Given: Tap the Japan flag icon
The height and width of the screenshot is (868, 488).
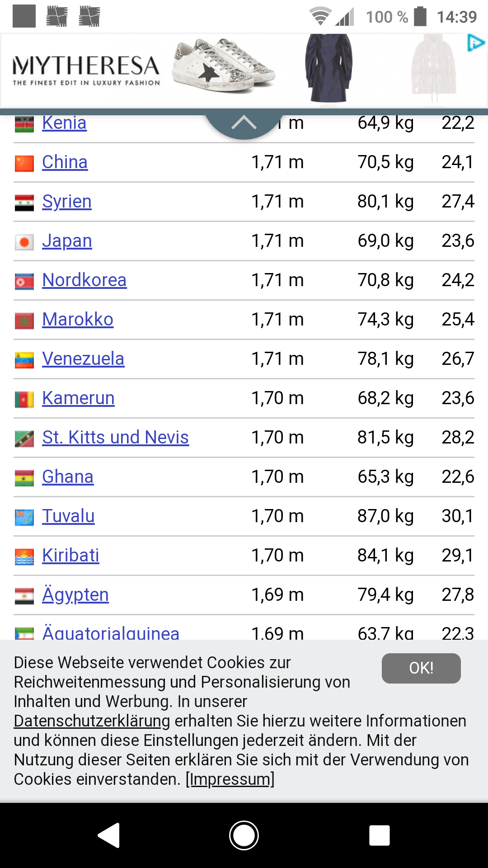Looking at the screenshot, I should (x=24, y=242).
